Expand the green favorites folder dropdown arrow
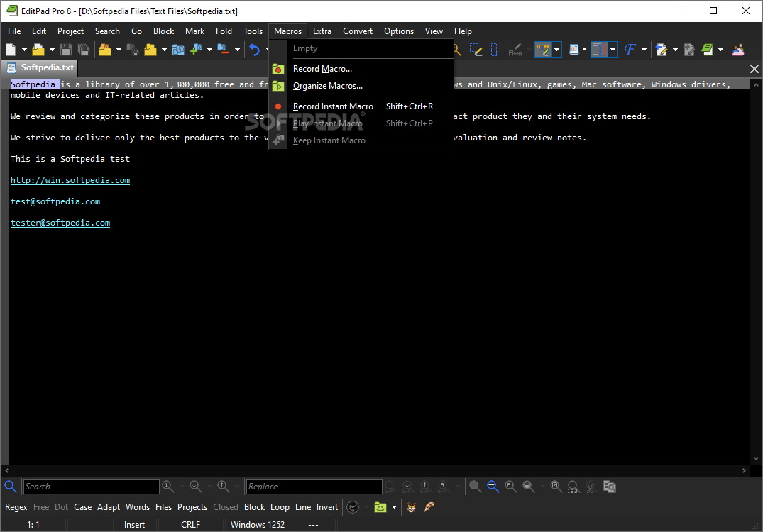Viewport: 763px width, 532px height. click(394, 507)
